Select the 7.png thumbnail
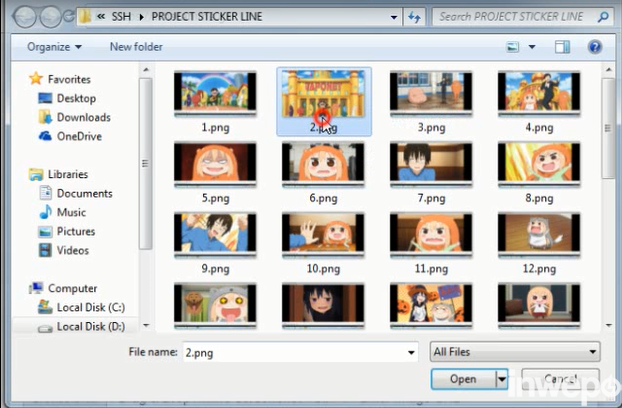622x408 pixels. 431,164
